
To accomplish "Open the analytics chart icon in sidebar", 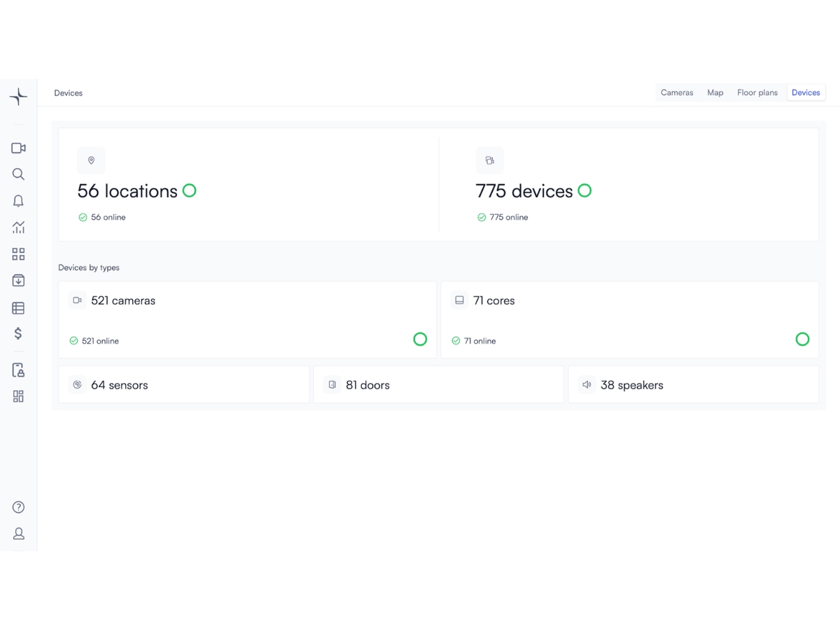I will point(18,227).
